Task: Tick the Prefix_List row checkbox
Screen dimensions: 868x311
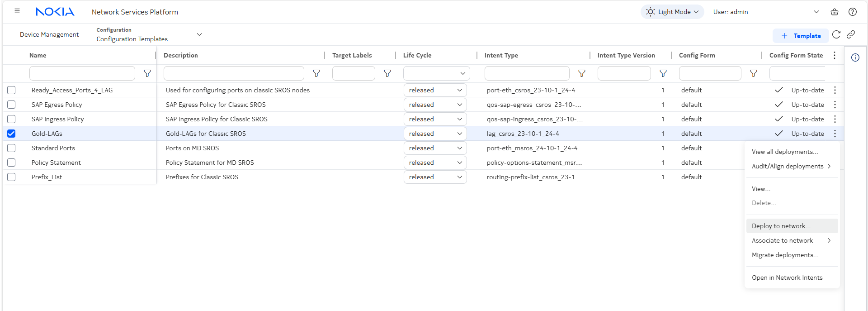Action: [11, 177]
